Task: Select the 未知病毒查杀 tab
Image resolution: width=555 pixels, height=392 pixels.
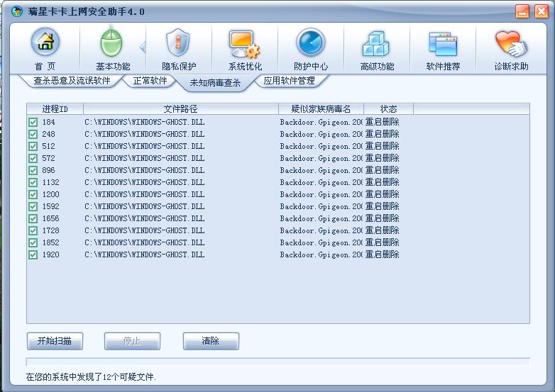Action: [215, 83]
